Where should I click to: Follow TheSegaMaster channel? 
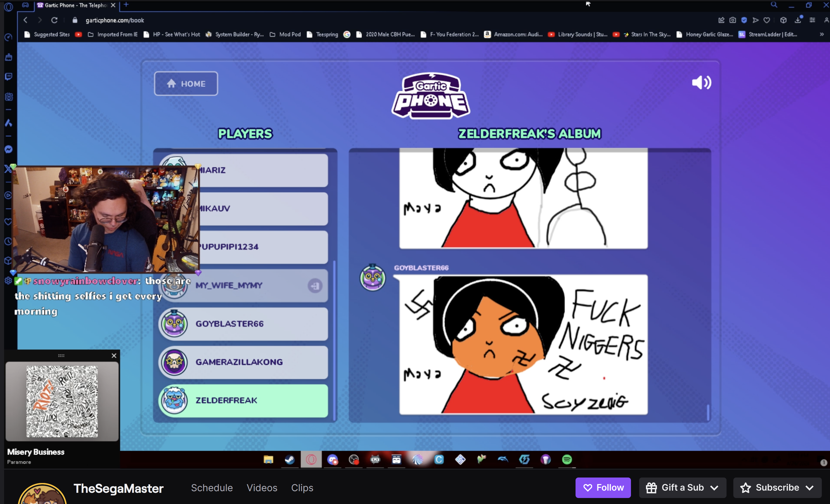(603, 488)
